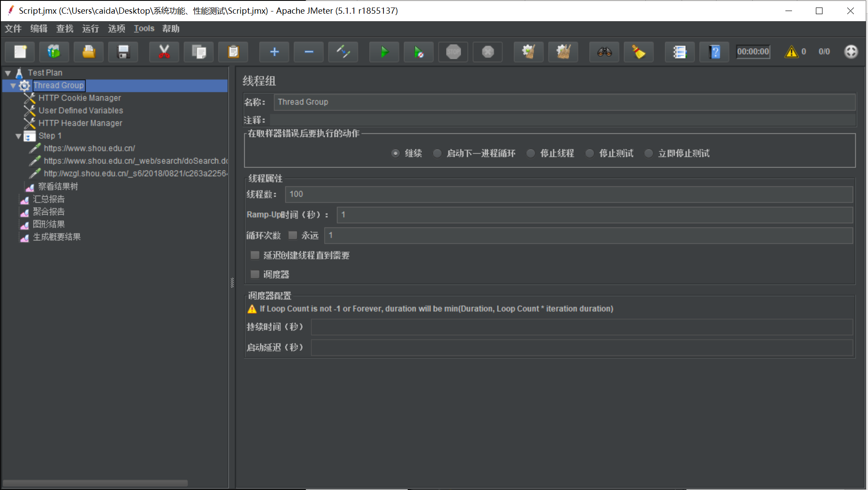Viewport: 868px width, 490px height.
Task: Enable 延迟创建线程直到需要 checkbox
Action: coord(255,255)
